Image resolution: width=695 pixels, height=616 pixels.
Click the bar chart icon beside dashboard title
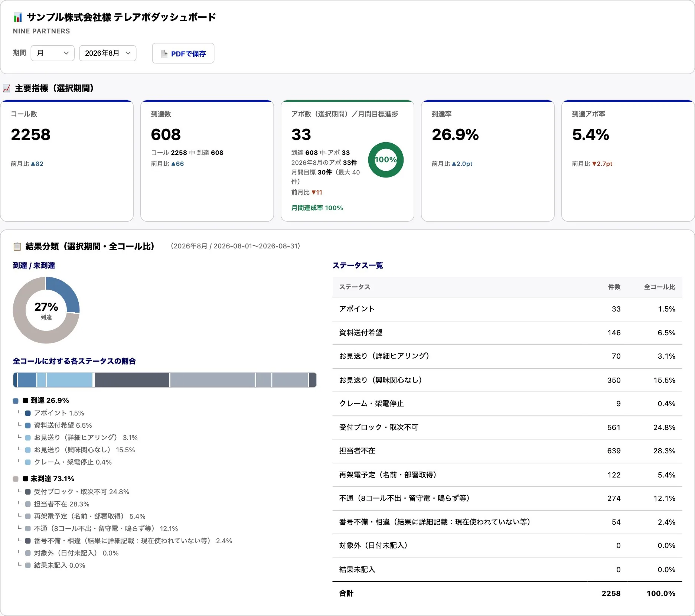(18, 17)
